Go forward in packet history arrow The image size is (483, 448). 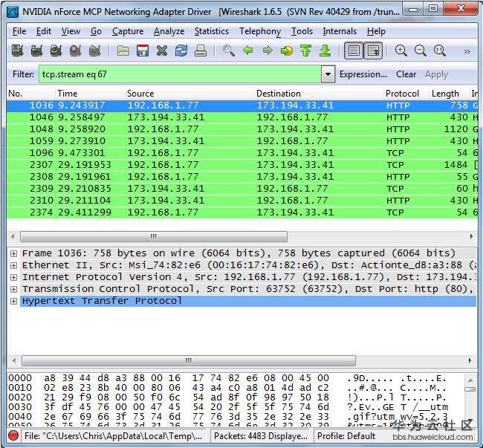(268, 51)
